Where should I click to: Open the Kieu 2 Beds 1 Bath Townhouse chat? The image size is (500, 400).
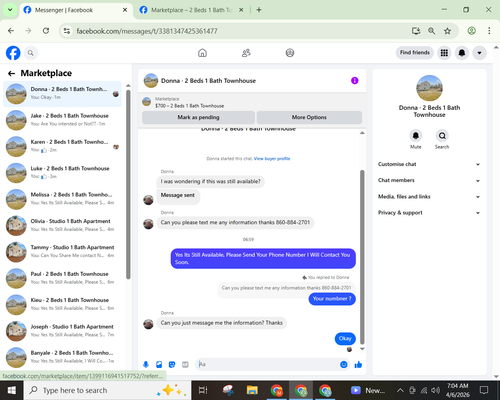click(62, 305)
